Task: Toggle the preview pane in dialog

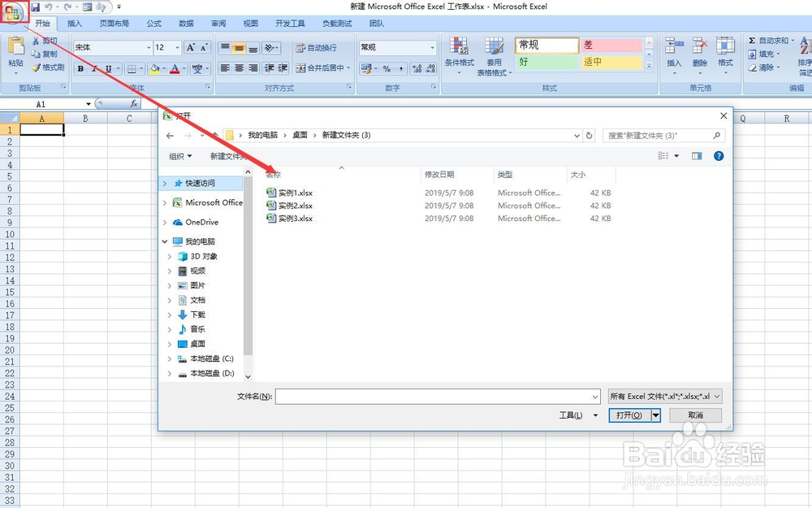Action: [697, 156]
